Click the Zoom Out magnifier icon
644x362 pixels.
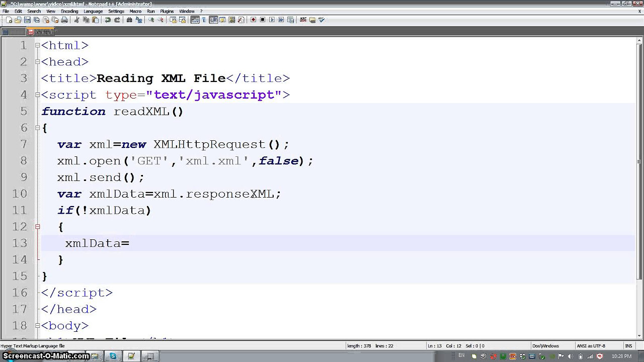coord(161,20)
